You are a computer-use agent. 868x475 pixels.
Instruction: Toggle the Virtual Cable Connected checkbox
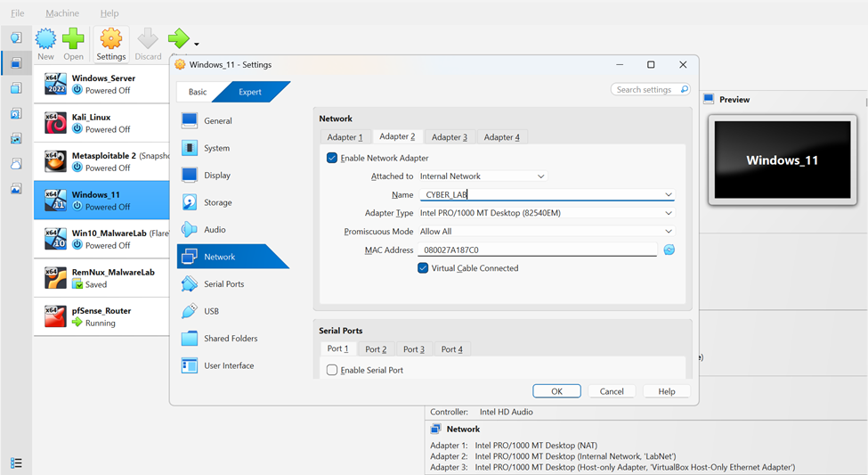423,268
